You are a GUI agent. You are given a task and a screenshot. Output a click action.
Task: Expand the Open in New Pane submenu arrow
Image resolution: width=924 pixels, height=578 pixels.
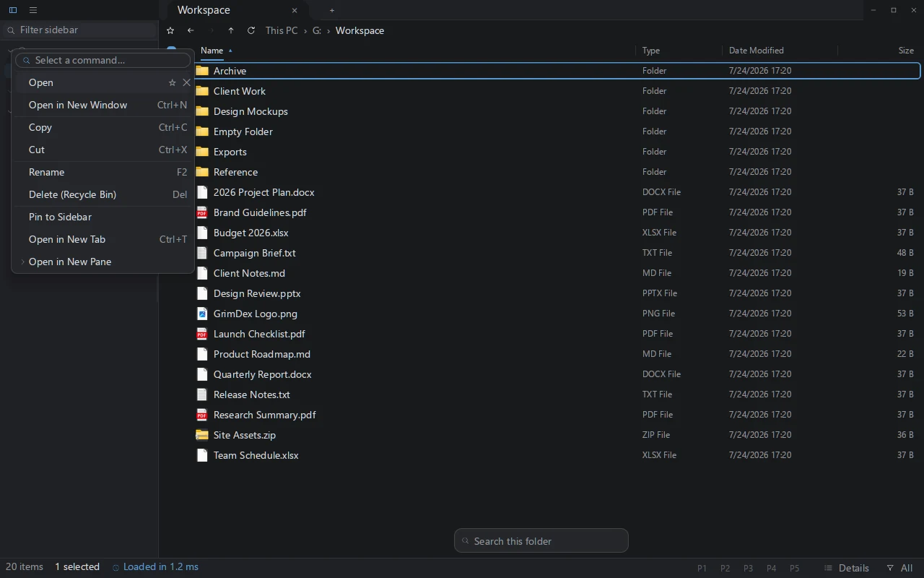[22, 262]
